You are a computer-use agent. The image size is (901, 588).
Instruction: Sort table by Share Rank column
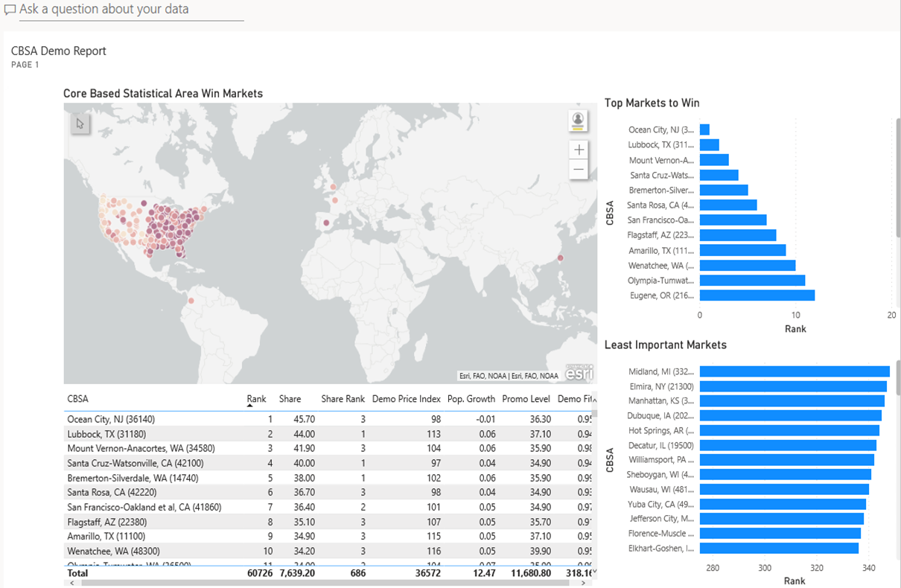point(343,399)
